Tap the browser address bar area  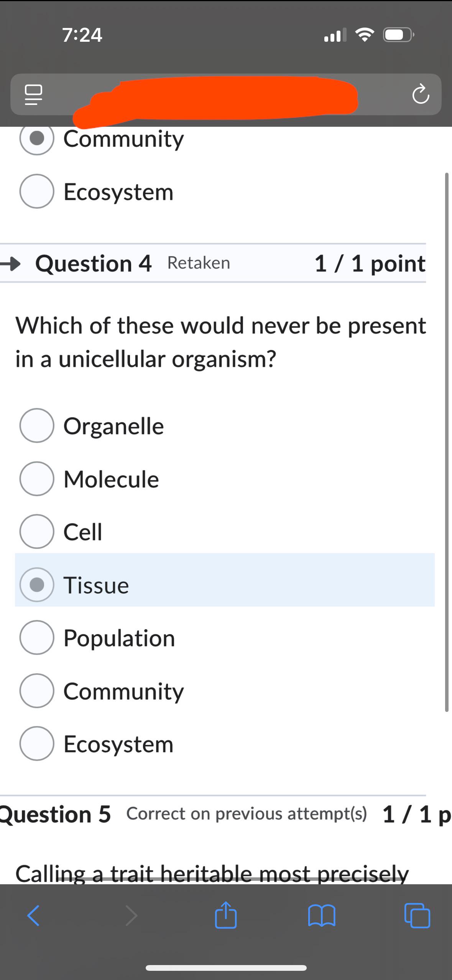pyautogui.click(x=226, y=95)
